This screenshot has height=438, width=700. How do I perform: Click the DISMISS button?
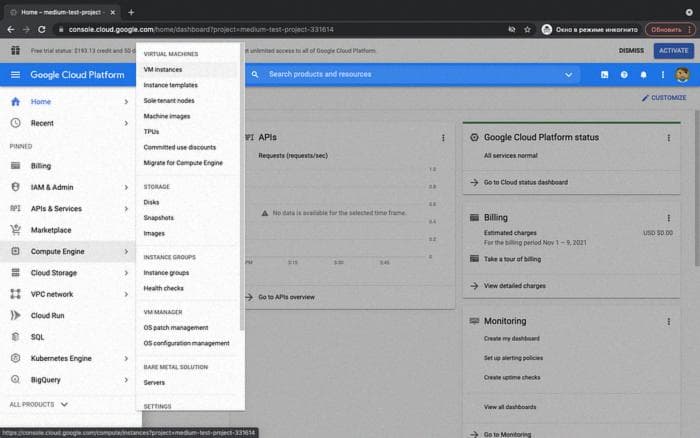coord(631,50)
